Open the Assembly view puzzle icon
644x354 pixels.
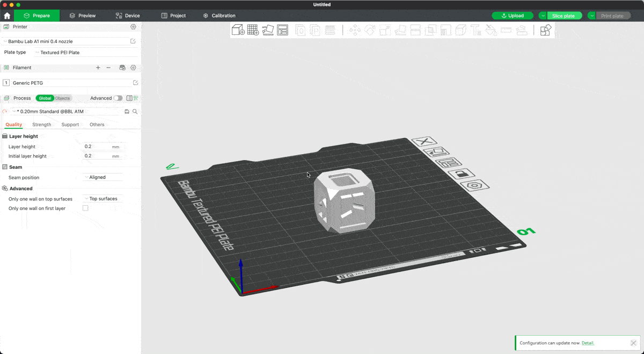[x=545, y=30]
